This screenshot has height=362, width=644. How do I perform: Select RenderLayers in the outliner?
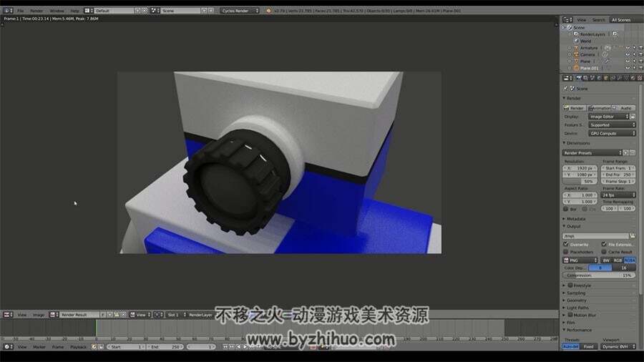click(592, 34)
